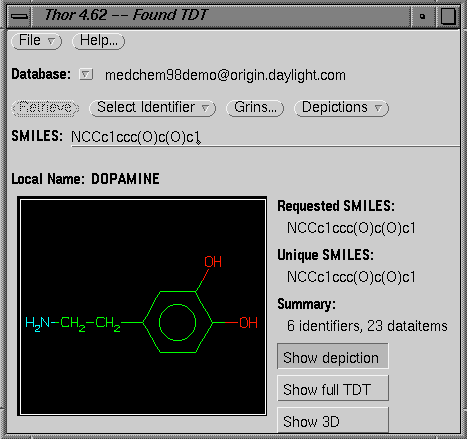Click the maximize square icon in title bar
Image resolution: width=467 pixels, height=439 pixels.
[448, 16]
